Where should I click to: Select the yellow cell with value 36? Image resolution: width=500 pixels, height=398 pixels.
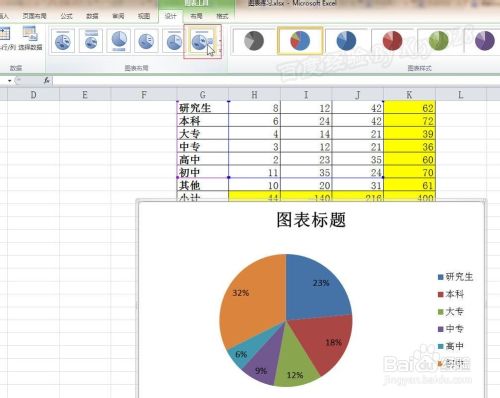tap(409, 146)
